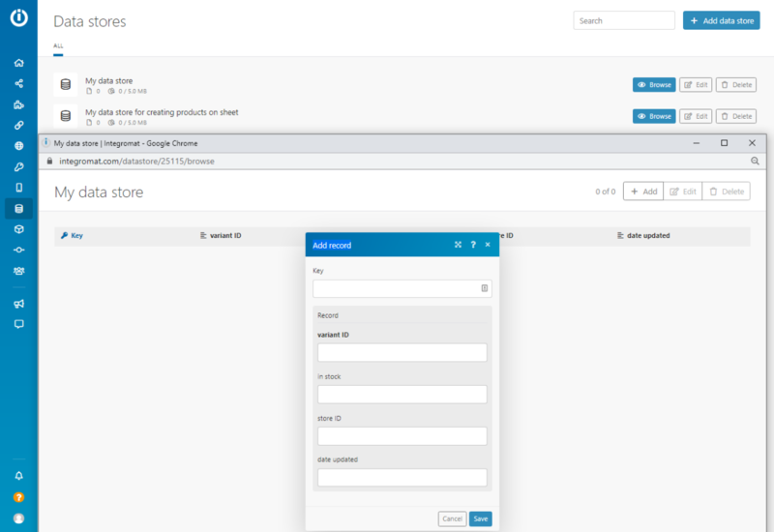
Task: Open Notifications bell icon in sidebar
Action: coord(18,476)
